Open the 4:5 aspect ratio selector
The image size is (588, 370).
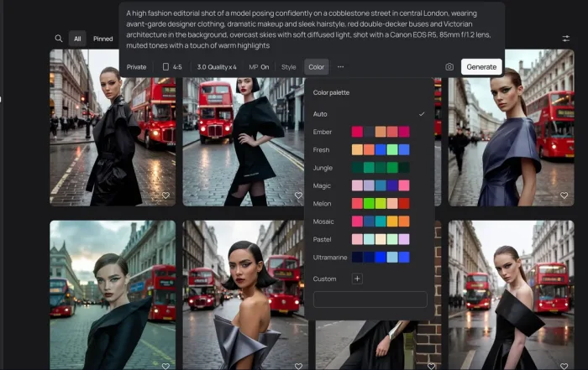172,67
